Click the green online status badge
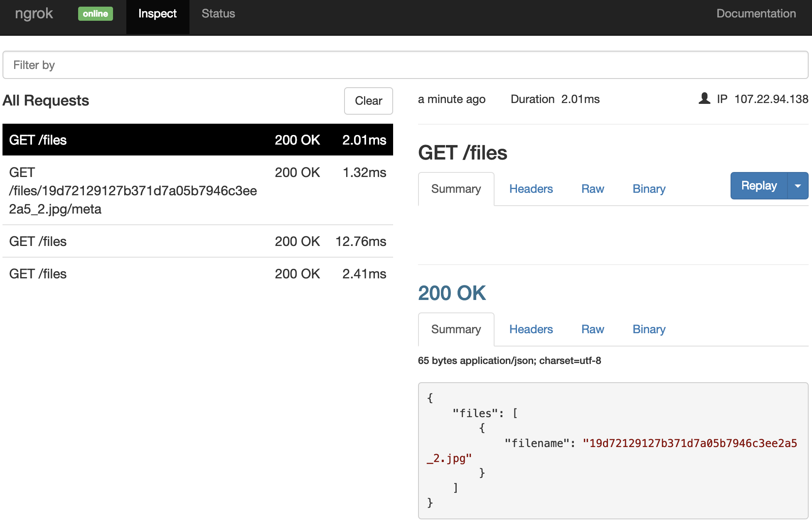 95,14
